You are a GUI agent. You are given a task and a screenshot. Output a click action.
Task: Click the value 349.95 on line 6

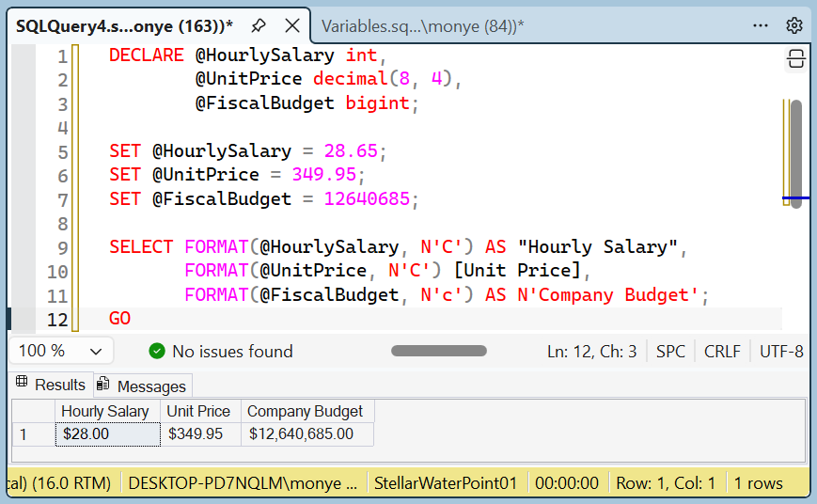[324, 175]
